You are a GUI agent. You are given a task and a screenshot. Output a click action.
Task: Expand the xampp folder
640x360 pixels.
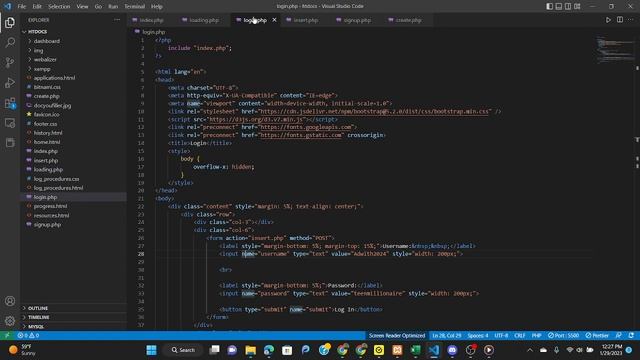42,69
